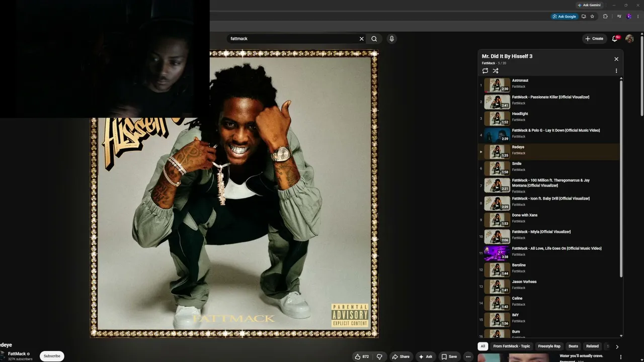Play Lay It Down with Polo G

point(549,135)
